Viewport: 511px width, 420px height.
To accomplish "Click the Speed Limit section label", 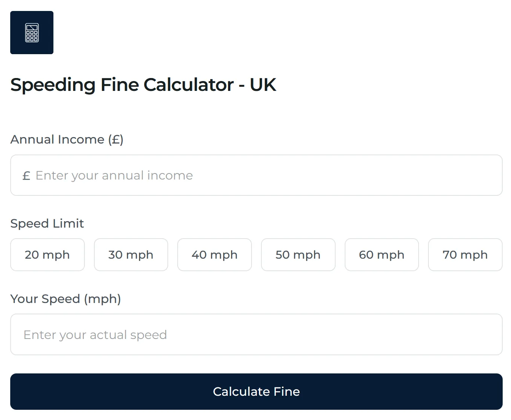I will 47,223.
